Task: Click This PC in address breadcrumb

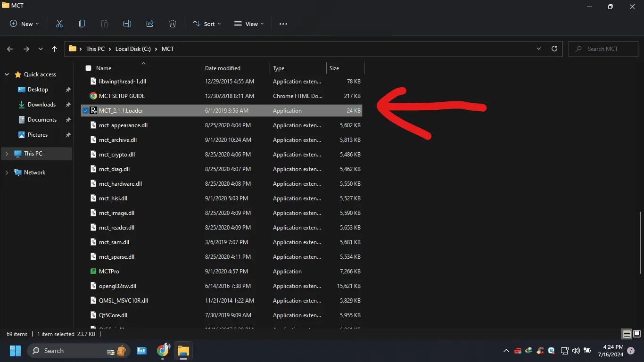Action: pyautogui.click(x=95, y=49)
